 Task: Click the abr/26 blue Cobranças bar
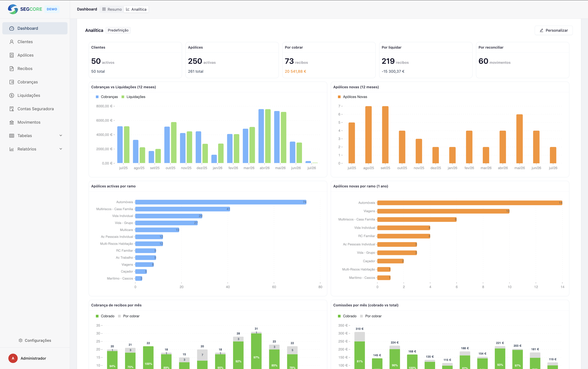point(261,136)
